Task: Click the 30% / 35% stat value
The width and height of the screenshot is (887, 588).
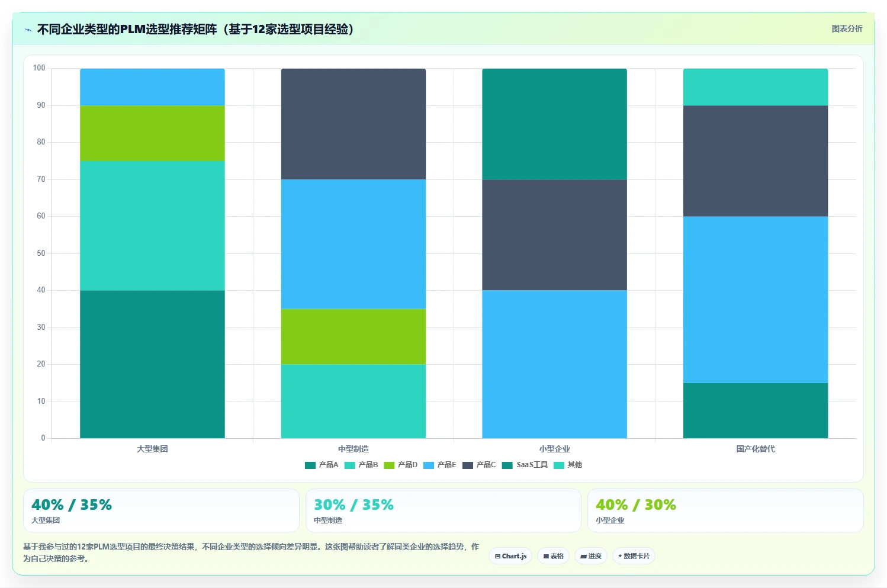Action: click(353, 505)
